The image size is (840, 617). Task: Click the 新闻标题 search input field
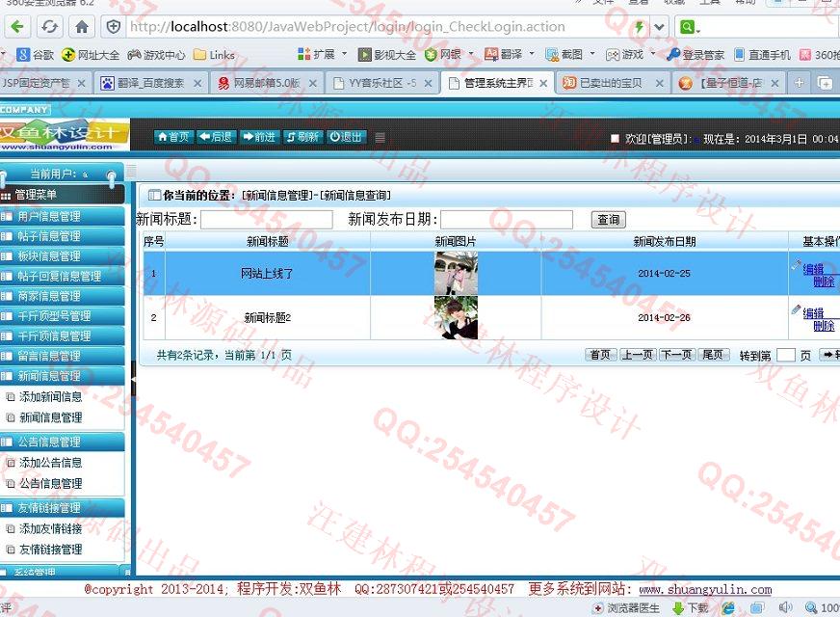point(267,219)
